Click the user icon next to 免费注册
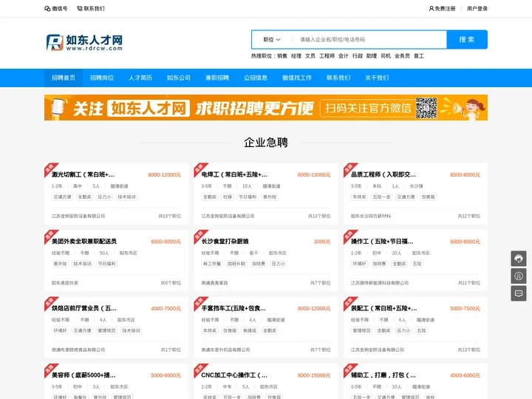Screen dimensions: 532x399 click(432, 8)
